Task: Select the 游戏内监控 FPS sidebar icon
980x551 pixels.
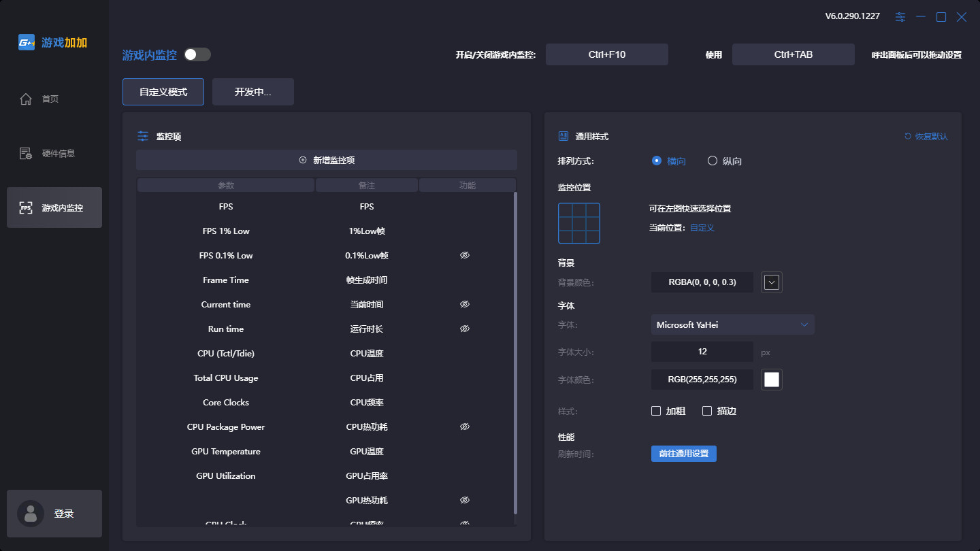Action: click(26, 208)
